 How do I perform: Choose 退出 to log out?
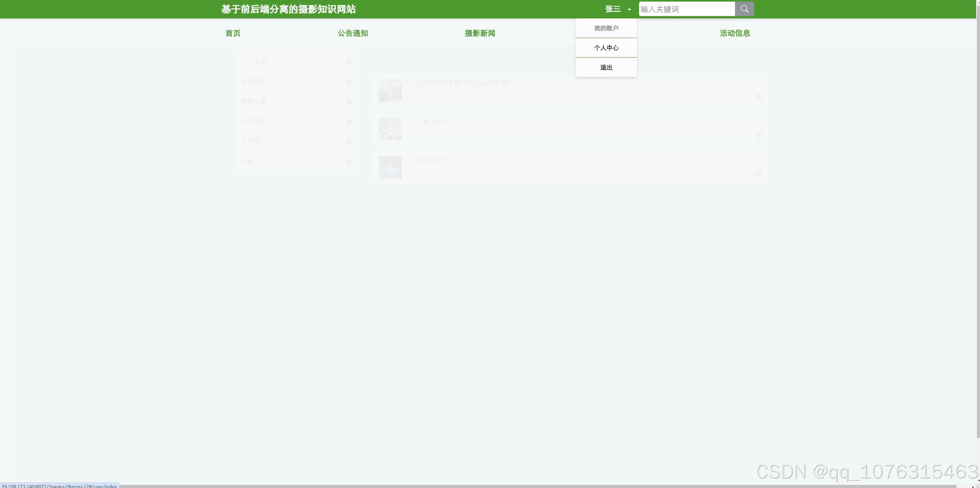(x=606, y=68)
